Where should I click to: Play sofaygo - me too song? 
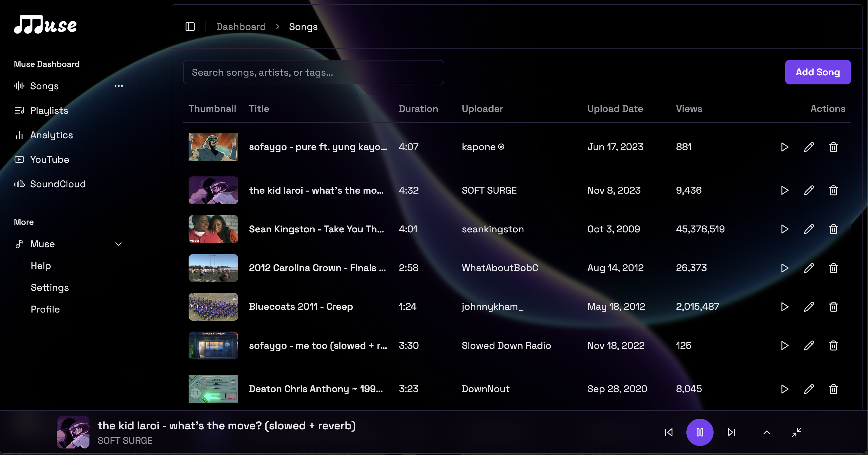point(785,345)
